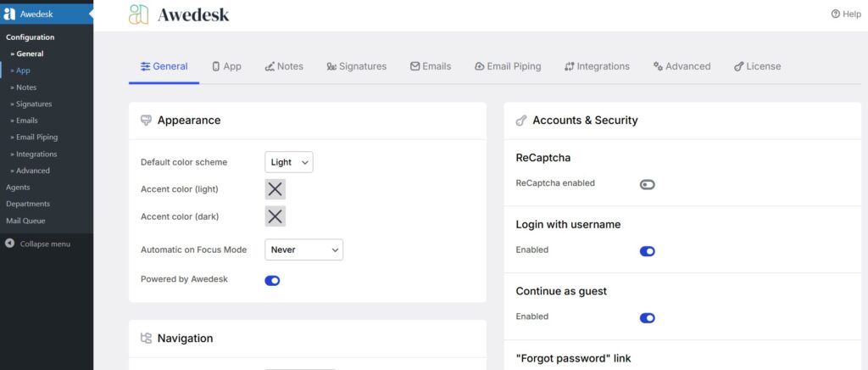Click the Accounts & Security key icon
868x370 pixels.
click(x=521, y=121)
